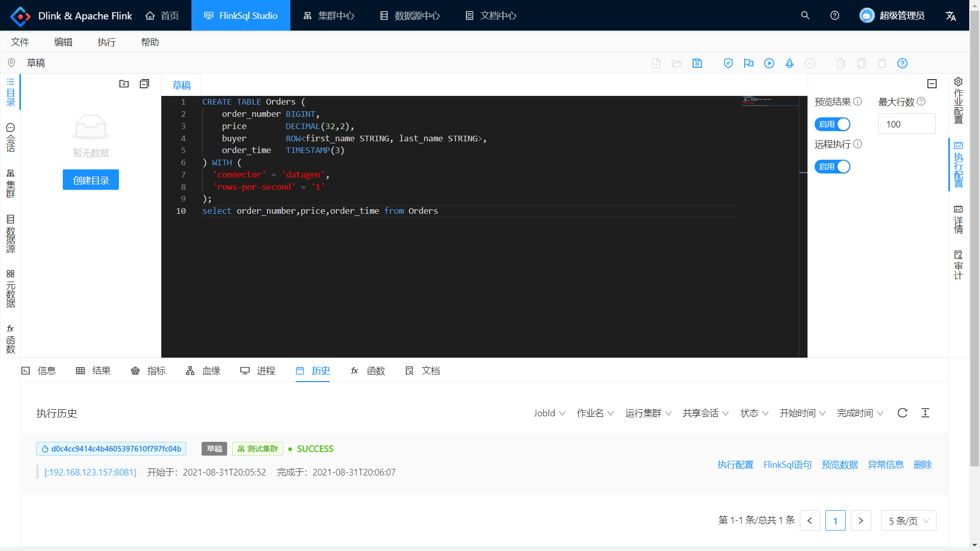Image resolution: width=980 pixels, height=551 pixels.
Task: Toggle the 预览结果 switch
Action: tap(832, 124)
